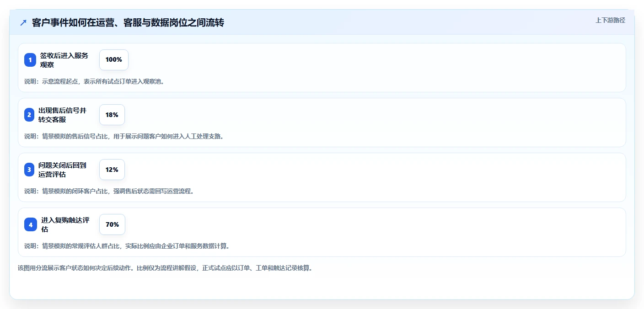Click the step 4 number badge

pos(31,224)
